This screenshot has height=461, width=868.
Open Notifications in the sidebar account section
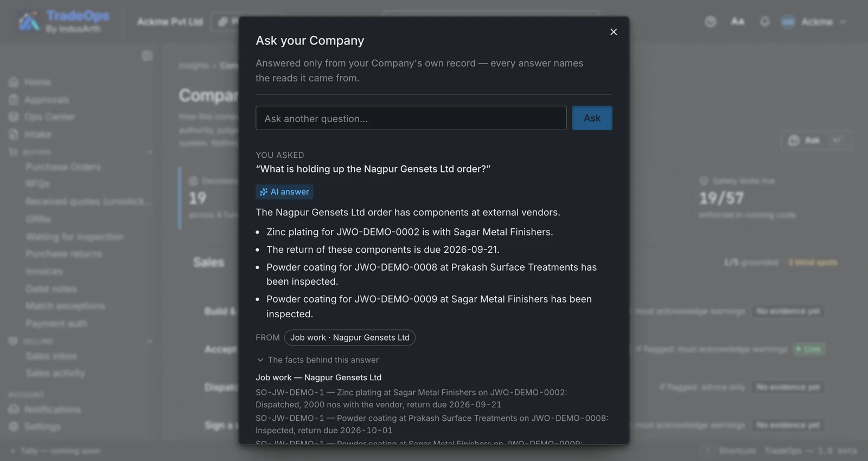click(52, 410)
